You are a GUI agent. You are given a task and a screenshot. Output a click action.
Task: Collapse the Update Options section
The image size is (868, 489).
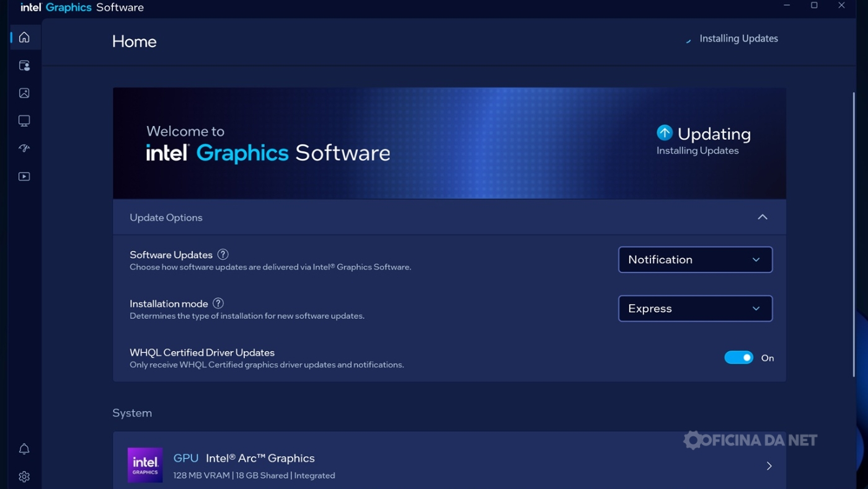pos(763,217)
